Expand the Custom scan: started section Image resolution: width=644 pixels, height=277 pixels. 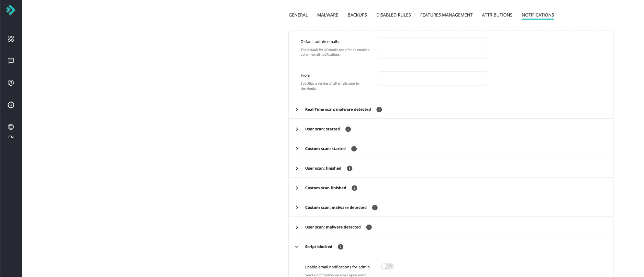pyautogui.click(x=297, y=149)
